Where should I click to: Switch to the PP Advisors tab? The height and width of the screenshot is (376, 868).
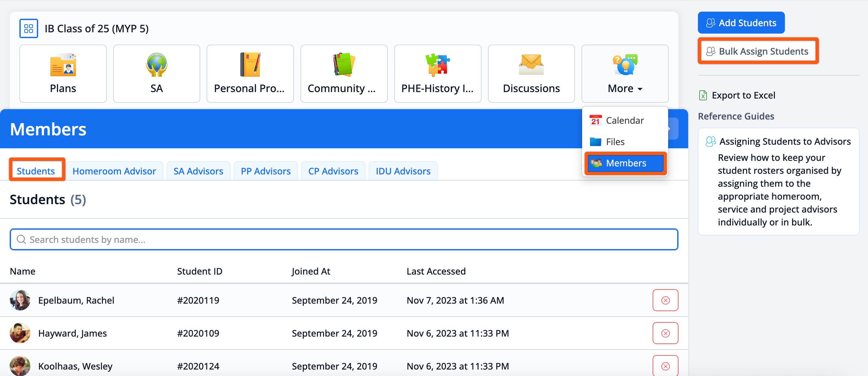[x=266, y=171]
